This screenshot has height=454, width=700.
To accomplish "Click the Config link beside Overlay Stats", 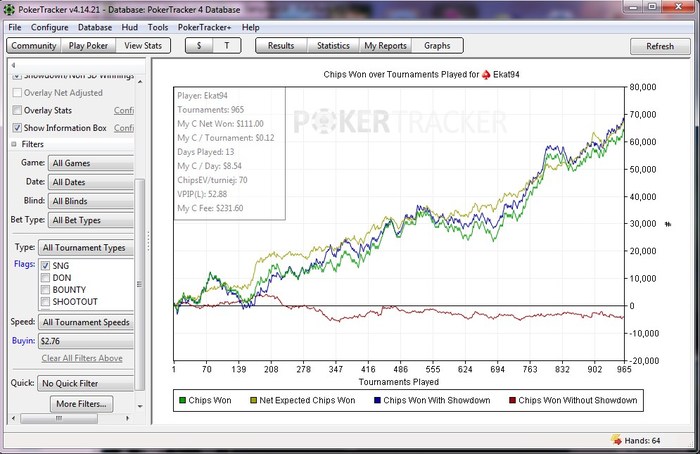I will (x=124, y=110).
